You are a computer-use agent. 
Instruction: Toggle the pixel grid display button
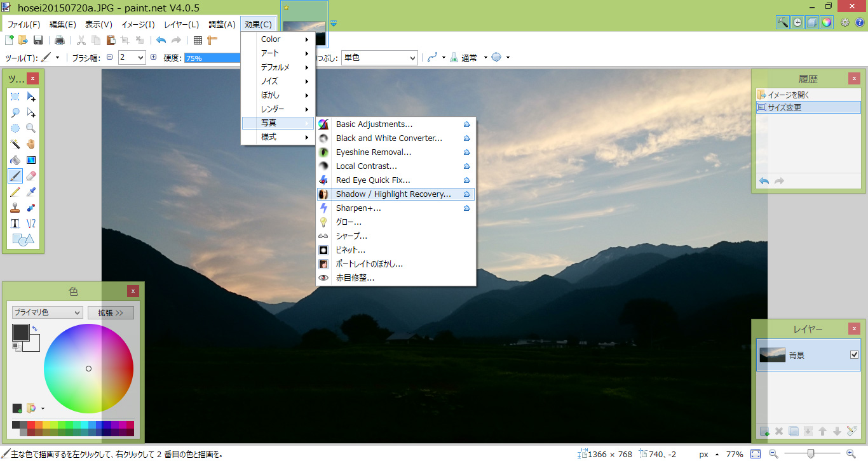tap(198, 41)
